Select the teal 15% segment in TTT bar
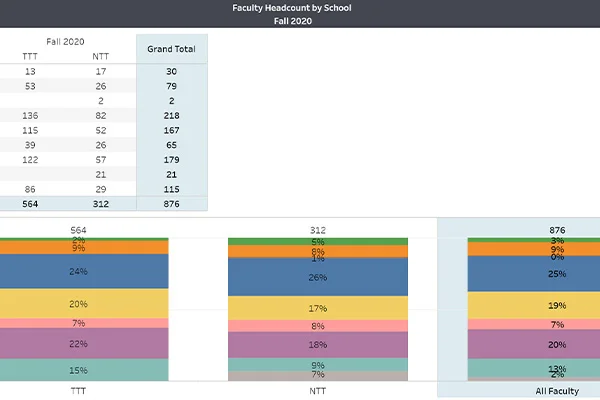Screen dimensions: 600x400 (80, 370)
